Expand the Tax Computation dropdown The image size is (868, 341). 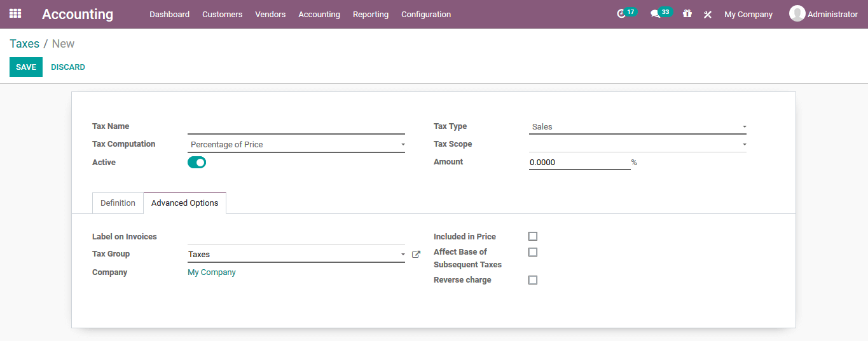tap(296, 145)
